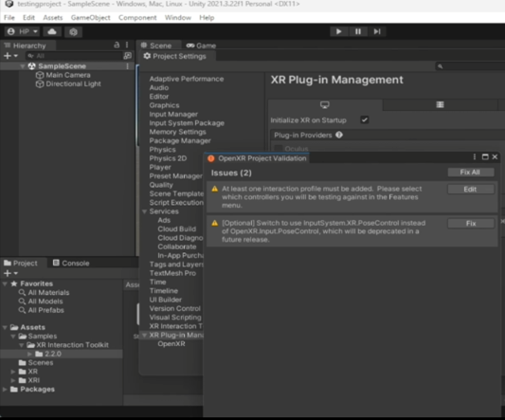The width and height of the screenshot is (505, 420).
Task: Select Graphics settings category
Action: click(164, 105)
